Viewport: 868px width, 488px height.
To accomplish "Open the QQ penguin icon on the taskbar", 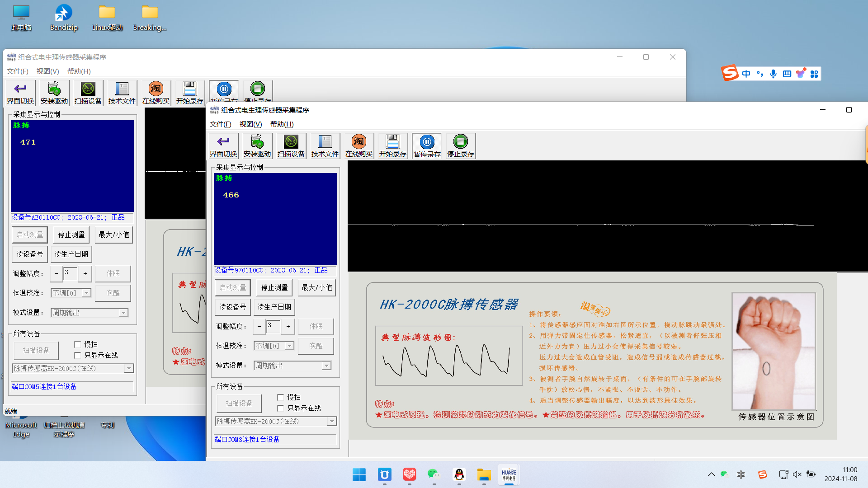I will pyautogui.click(x=459, y=474).
